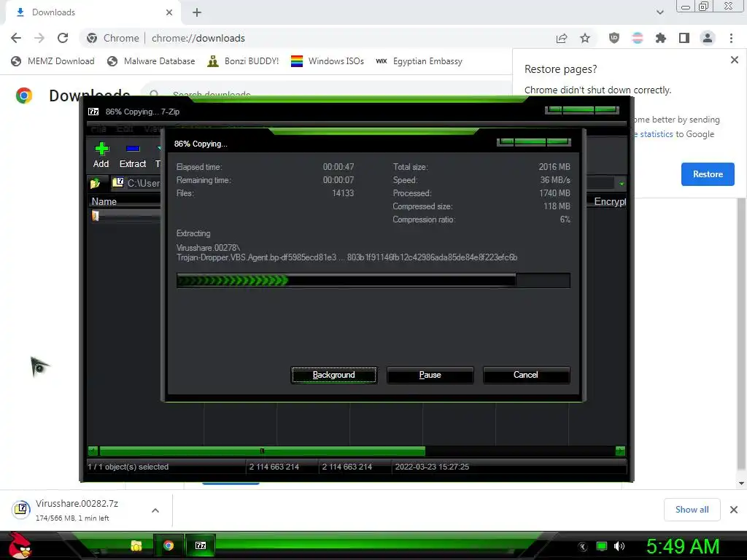Cancel the copying operation
Screen dimensions: 747x560
[526, 375]
